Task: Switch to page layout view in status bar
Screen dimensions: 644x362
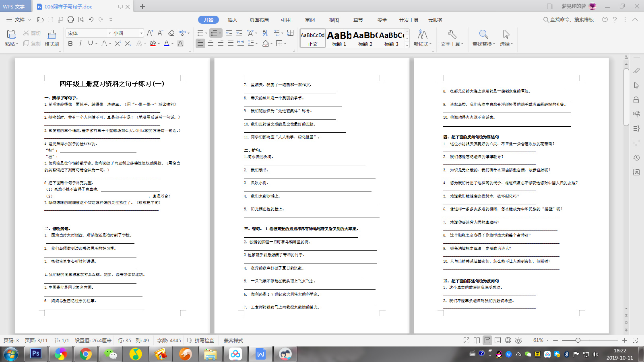Action: pyautogui.click(x=487, y=340)
